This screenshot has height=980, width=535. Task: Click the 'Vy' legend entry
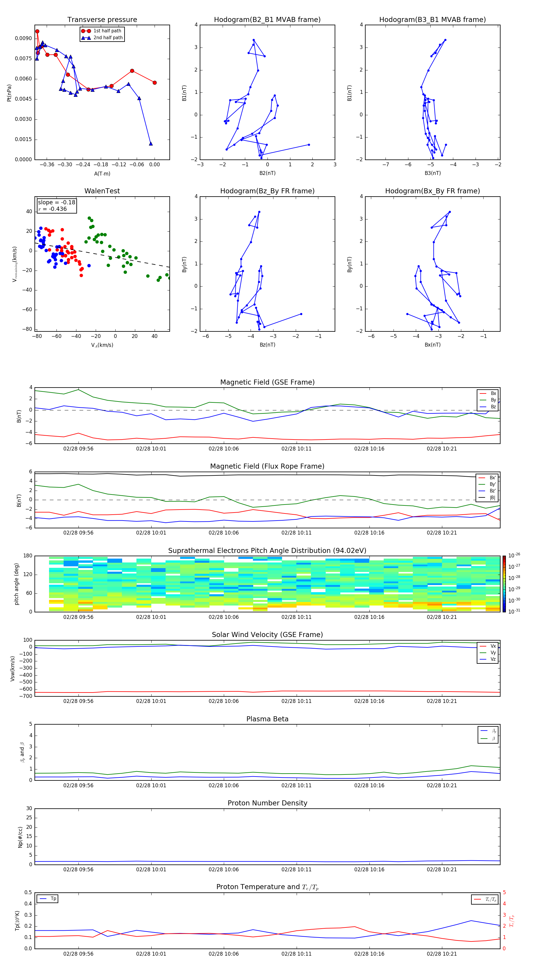tap(488, 653)
